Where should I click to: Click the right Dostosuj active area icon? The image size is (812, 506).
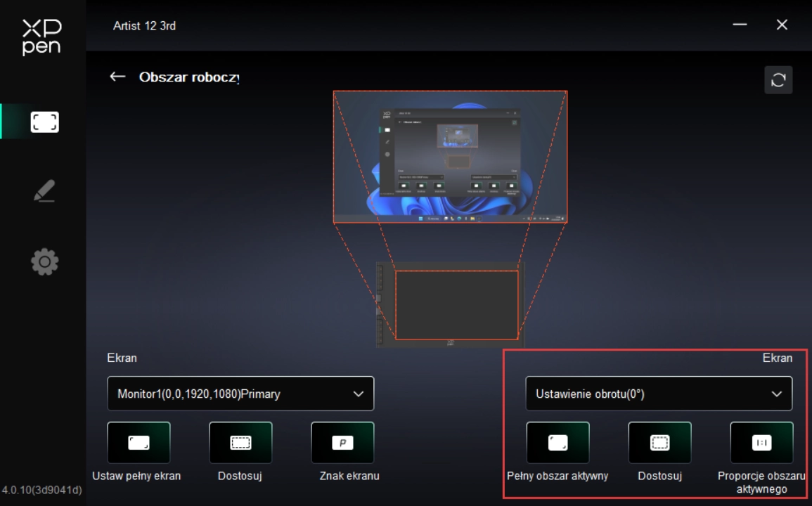tap(659, 443)
